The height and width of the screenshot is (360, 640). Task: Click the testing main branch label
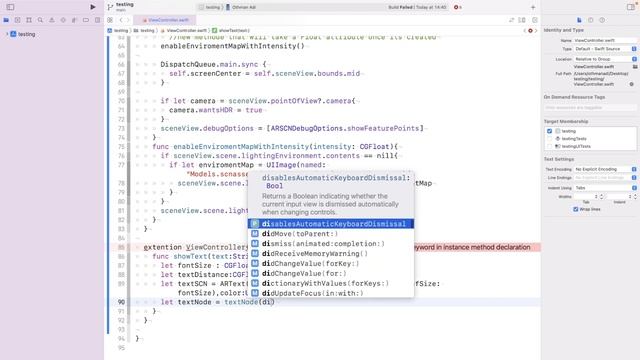(124, 7)
